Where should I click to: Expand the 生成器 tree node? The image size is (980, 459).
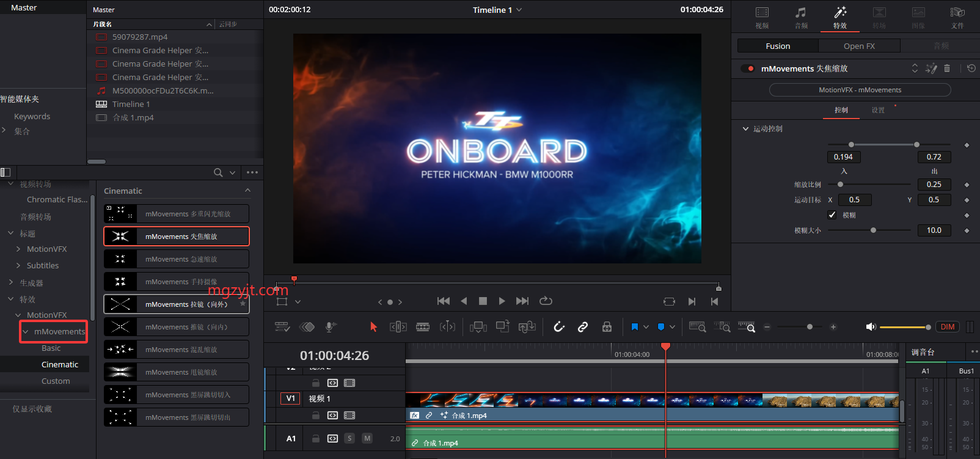10,282
